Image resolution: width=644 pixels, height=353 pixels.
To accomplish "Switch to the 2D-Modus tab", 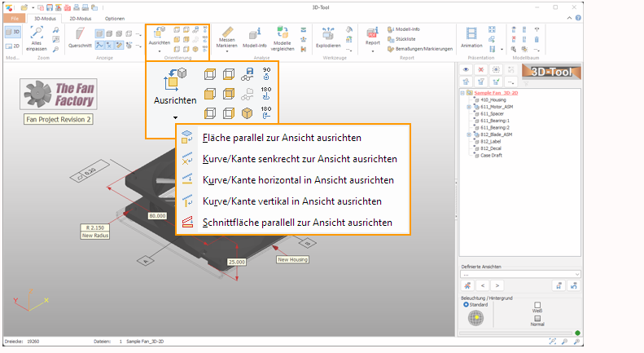I will pyautogui.click(x=81, y=17).
